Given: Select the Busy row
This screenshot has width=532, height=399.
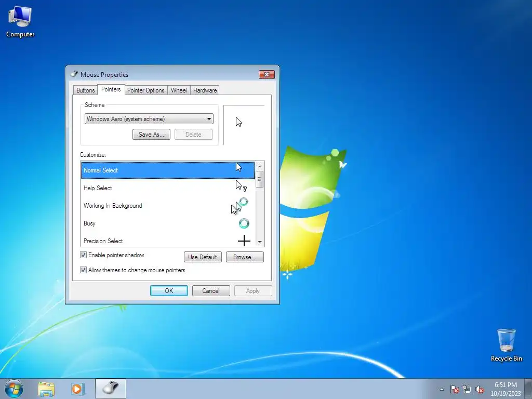Looking at the screenshot, I should click(x=168, y=223).
